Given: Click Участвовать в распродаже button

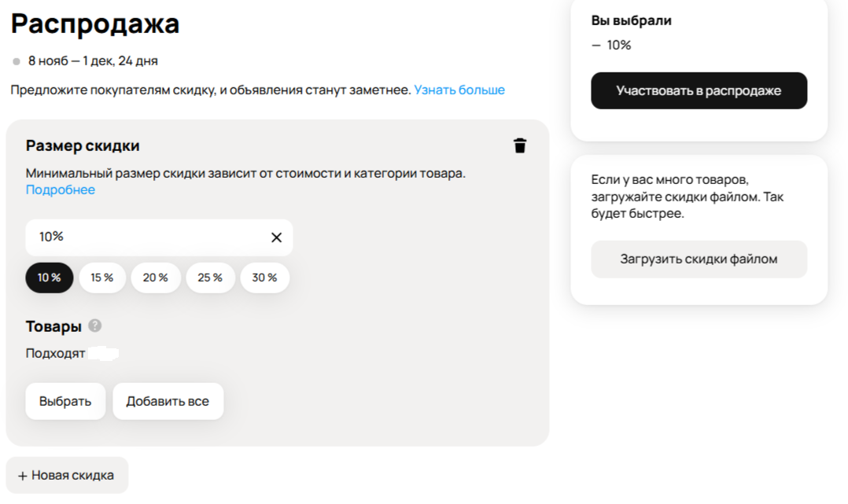Looking at the screenshot, I should click(699, 90).
